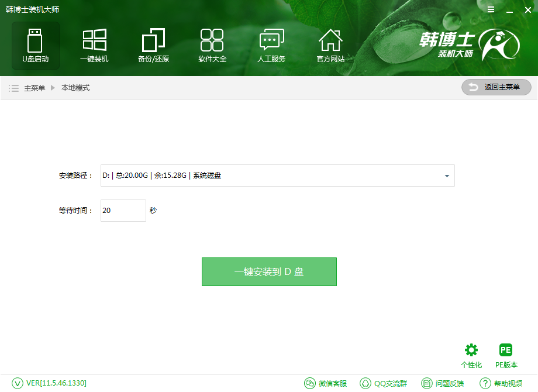Expand the 安装路径 drive dropdown
The image size is (538, 392).
(x=447, y=176)
